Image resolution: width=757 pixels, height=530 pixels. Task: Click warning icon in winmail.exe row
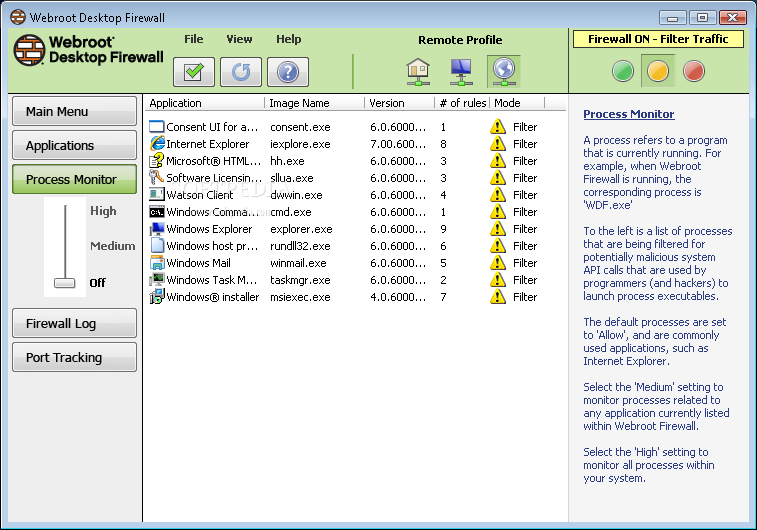click(x=498, y=263)
